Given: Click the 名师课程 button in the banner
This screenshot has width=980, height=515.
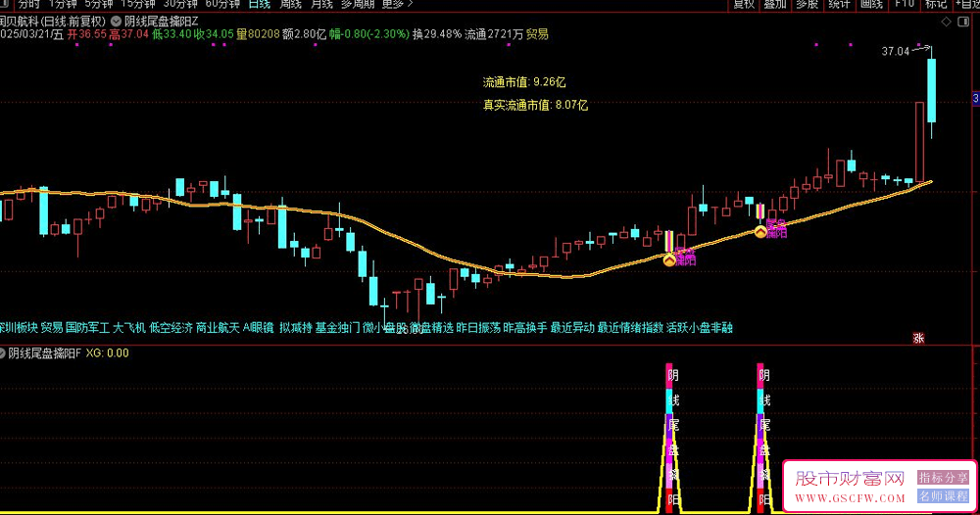Looking at the screenshot, I should 943,496.
